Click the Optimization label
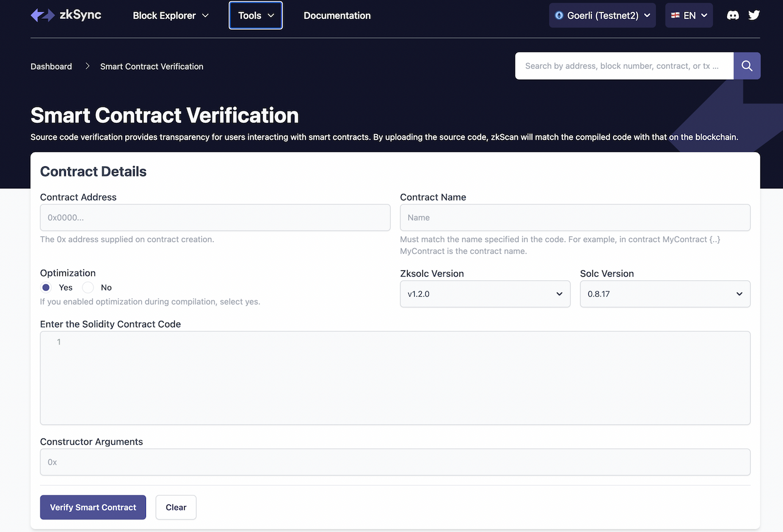 68,273
